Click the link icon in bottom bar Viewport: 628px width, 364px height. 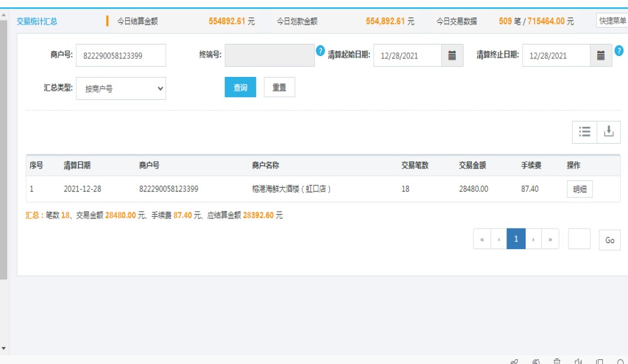[x=514, y=362]
